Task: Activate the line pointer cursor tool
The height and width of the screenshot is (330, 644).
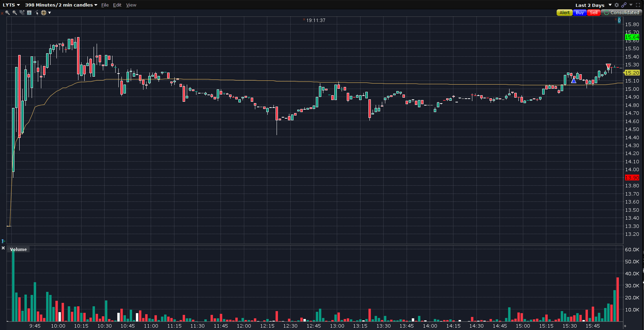Action: click(x=36, y=13)
